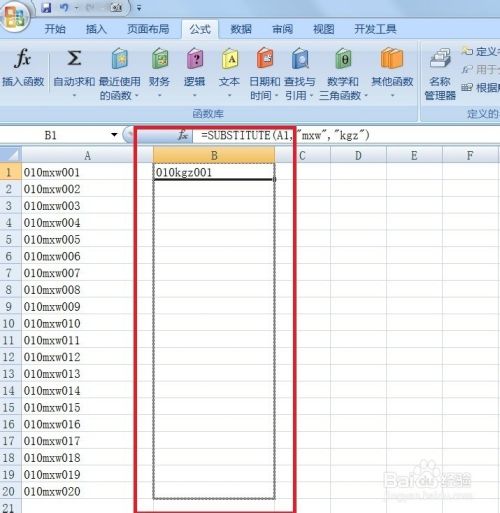Open the 逻辑 functions book icon
Image resolution: width=500 pixels, height=513 pixels.
(x=195, y=58)
